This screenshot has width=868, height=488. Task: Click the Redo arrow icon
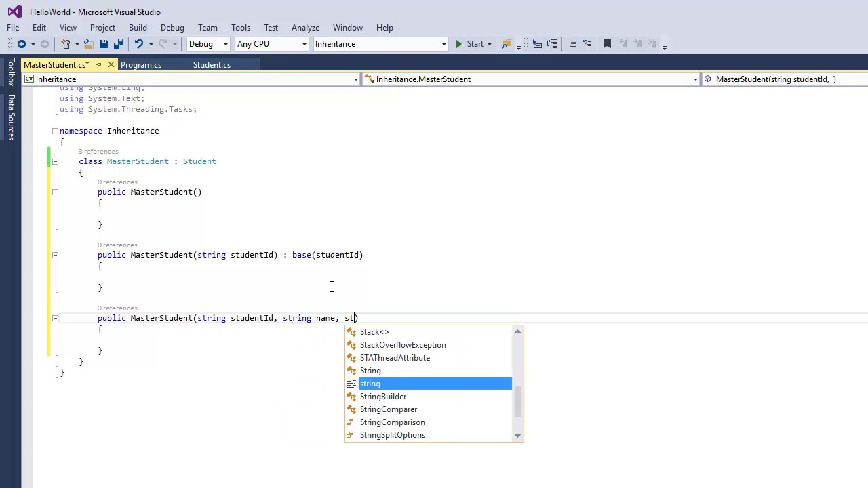point(163,44)
